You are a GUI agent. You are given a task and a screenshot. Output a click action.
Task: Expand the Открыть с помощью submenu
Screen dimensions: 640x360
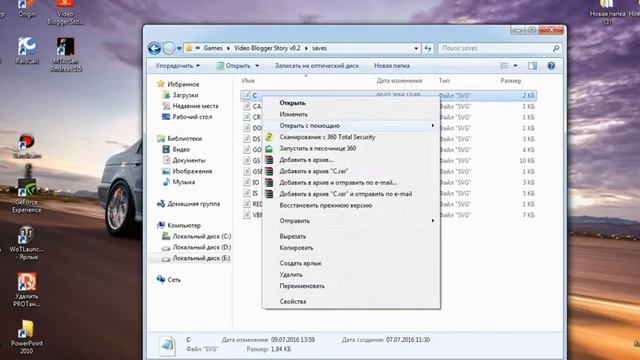tap(351, 126)
